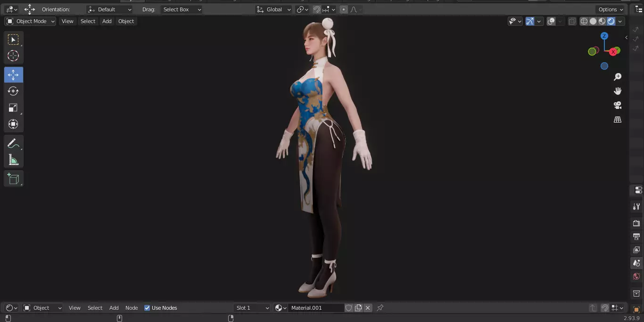Unlink Material.001 with X button
The image size is (644, 322).
coord(368,308)
